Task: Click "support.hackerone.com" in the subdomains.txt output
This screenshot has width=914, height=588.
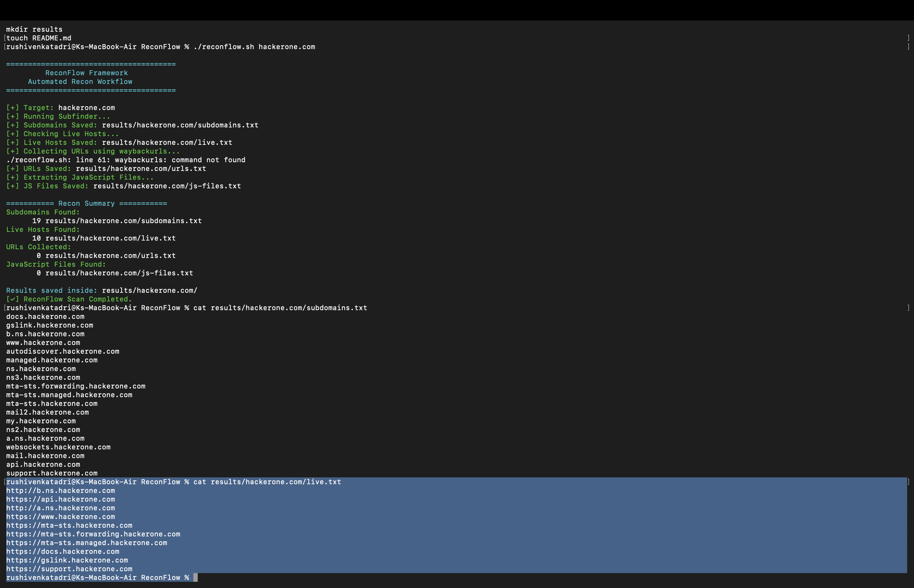Action: [52, 473]
